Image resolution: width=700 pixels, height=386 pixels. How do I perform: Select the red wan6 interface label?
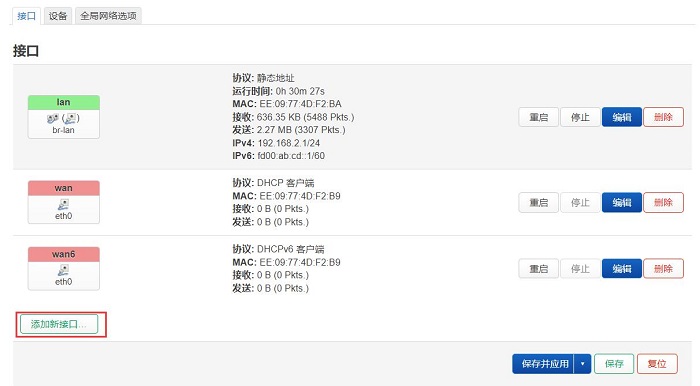[64, 254]
